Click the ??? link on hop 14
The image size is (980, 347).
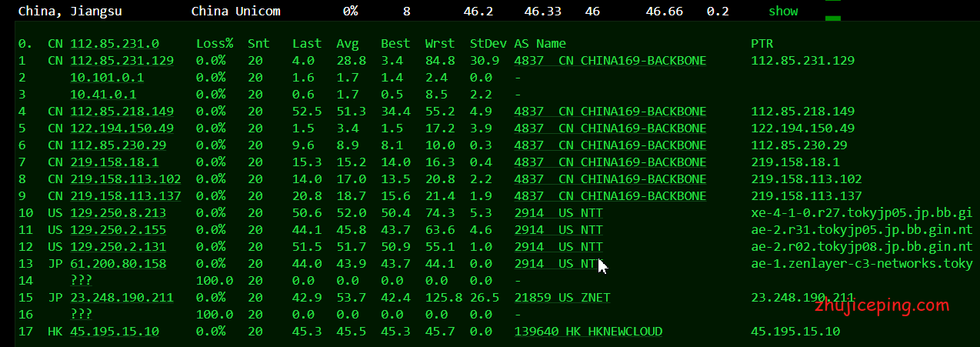pyautogui.click(x=81, y=281)
